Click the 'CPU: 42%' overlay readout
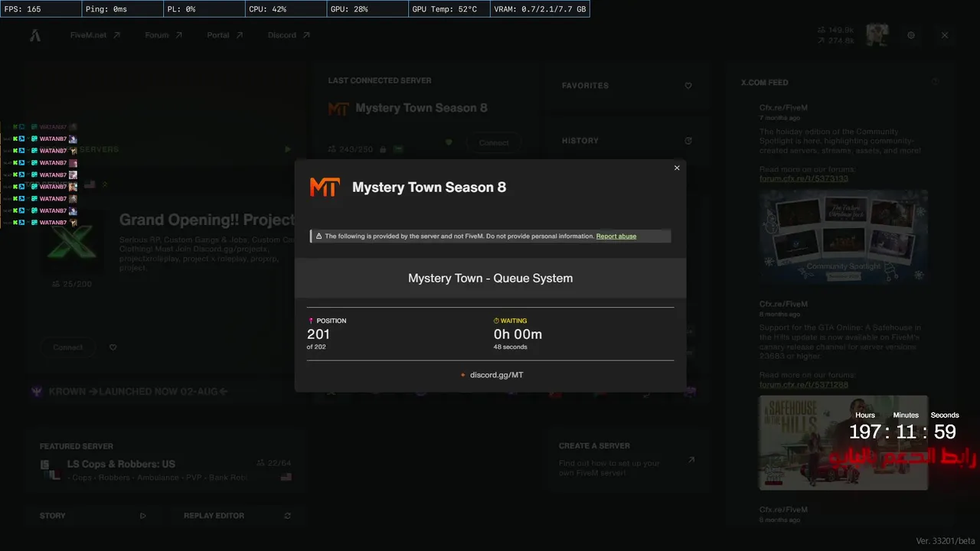This screenshot has width=980, height=551. pos(286,9)
